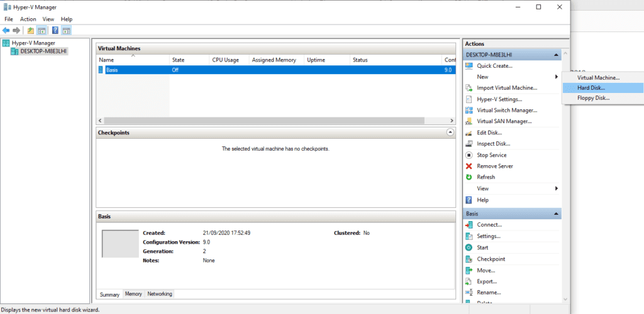Image resolution: width=644 pixels, height=314 pixels.
Task: Toggle the Show/Hide Action Pane toolbar icon
Action: pyautogui.click(x=67, y=30)
